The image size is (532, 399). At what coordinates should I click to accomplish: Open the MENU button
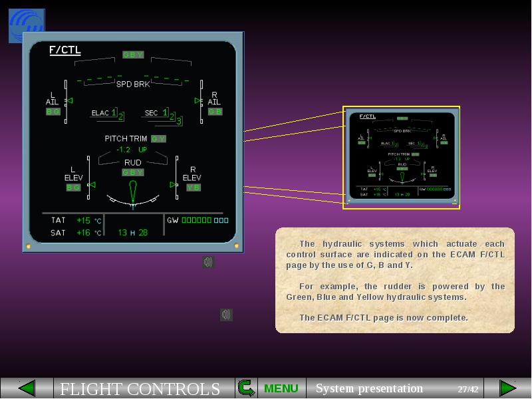281,388
